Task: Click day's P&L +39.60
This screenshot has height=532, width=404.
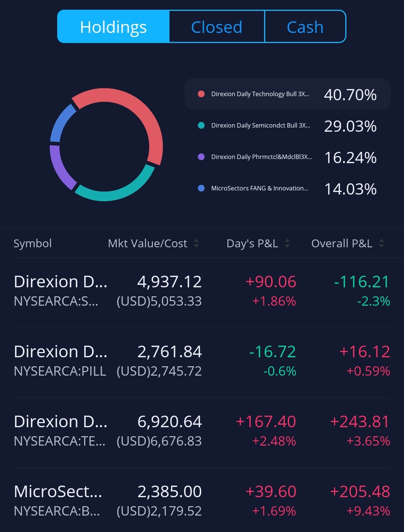Action: pos(271,492)
